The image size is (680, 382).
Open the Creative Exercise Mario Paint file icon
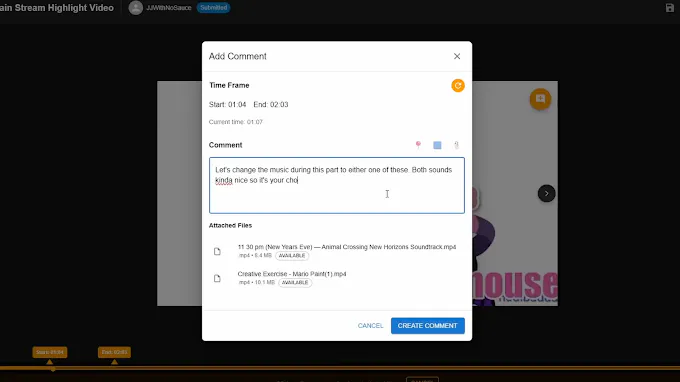pos(217,278)
